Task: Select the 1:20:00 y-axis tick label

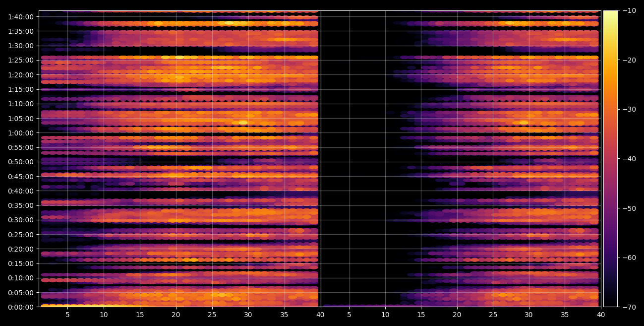Action: (21, 75)
